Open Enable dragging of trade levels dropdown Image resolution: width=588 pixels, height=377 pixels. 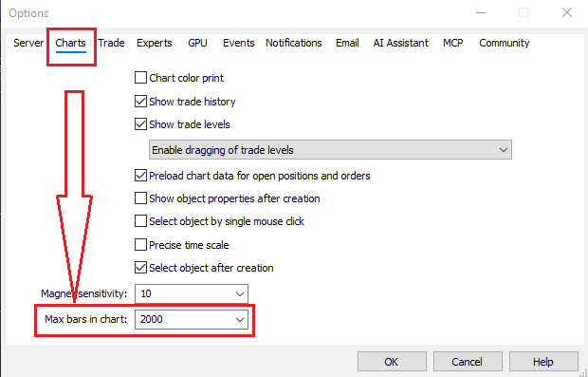point(330,150)
